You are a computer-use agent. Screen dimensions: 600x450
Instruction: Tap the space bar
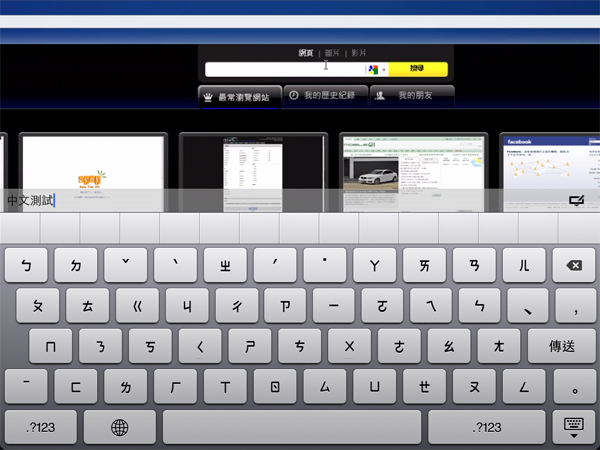tap(292, 427)
